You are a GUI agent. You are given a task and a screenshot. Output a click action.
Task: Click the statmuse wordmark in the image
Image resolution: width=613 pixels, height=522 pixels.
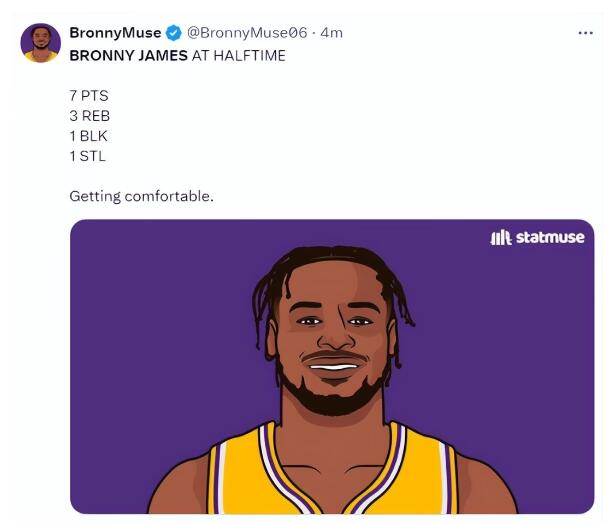click(549, 237)
